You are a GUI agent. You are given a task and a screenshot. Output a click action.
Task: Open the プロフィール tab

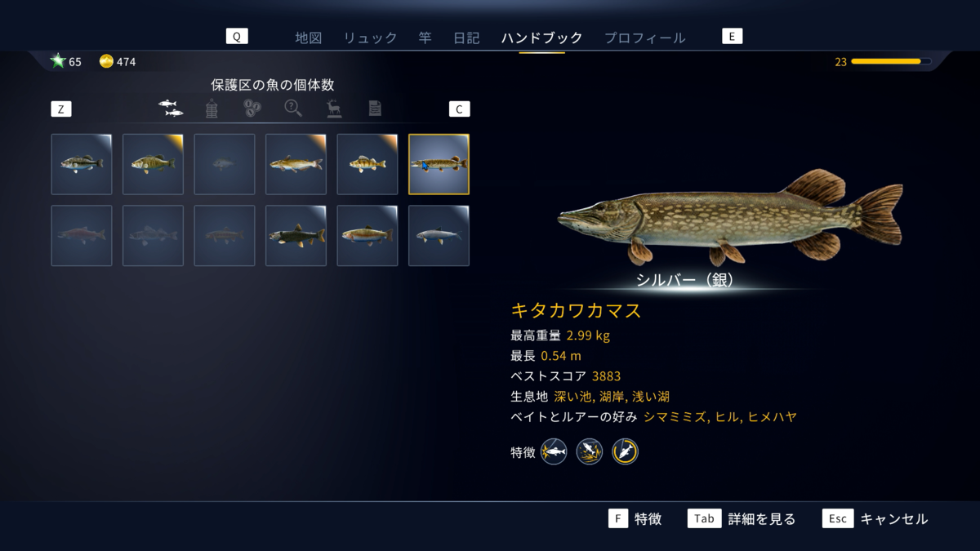point(645,38)
